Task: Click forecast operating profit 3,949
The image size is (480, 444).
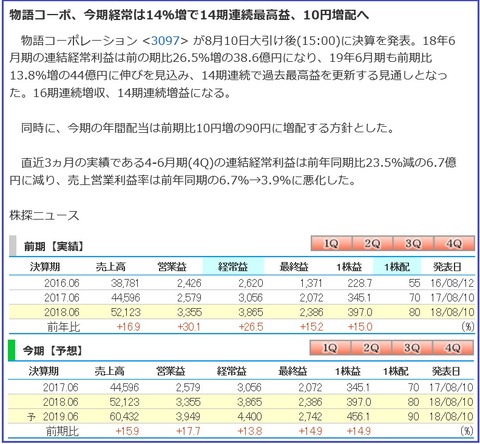Action: 188,416
